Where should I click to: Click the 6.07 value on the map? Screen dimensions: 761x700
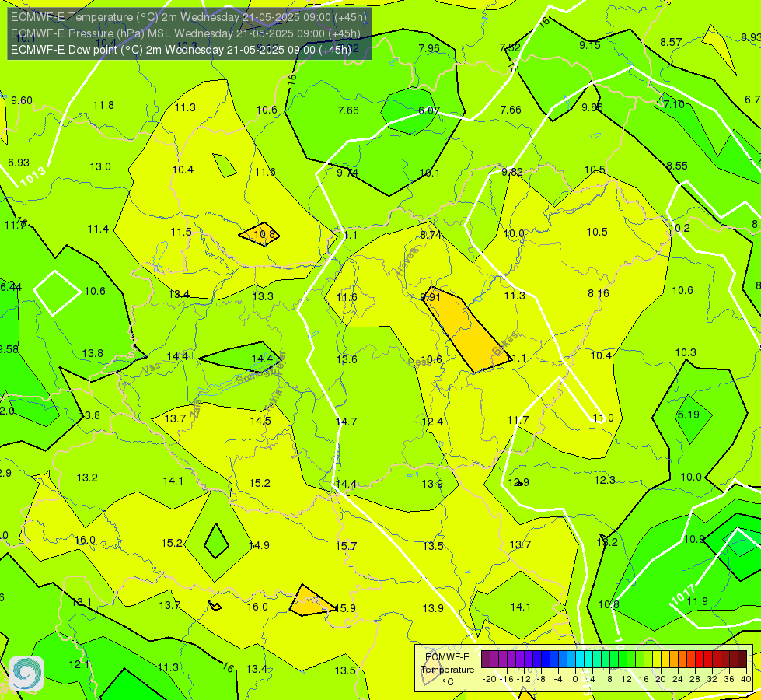pyautogui.click(x=429, y=110)
